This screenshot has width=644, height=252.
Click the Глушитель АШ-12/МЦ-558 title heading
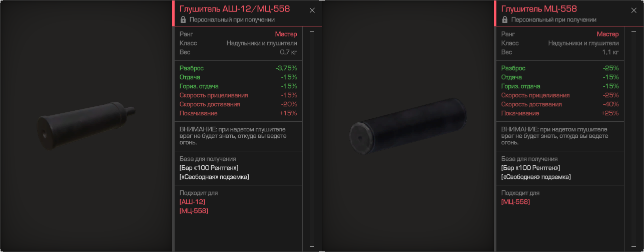click(234, 9)
